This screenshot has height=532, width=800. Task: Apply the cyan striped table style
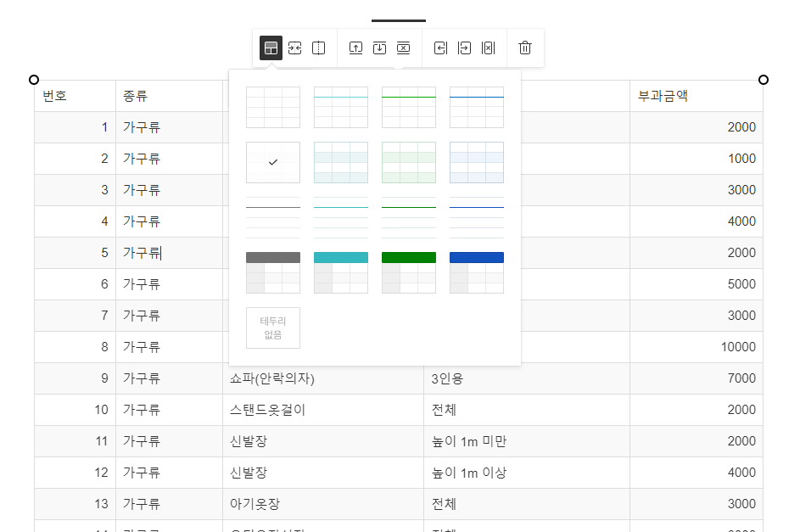click(340, 161)
